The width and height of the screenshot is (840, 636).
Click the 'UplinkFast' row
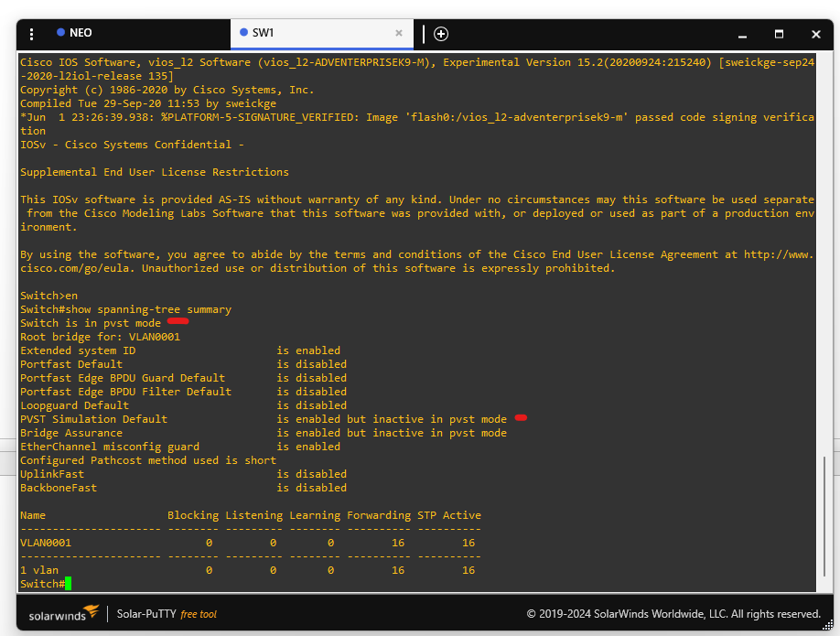183,474
